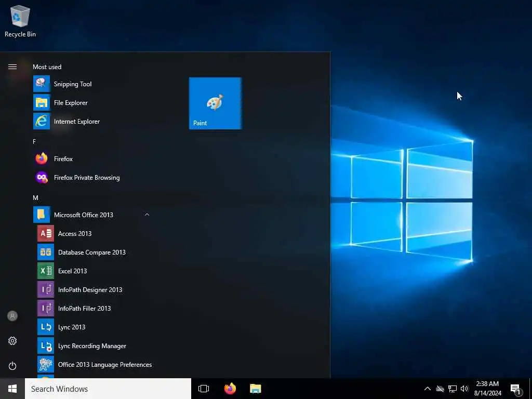Viewport: 532px width, 399px height.
Task: Click the letter M group header
Action: (x=36, y=197)
